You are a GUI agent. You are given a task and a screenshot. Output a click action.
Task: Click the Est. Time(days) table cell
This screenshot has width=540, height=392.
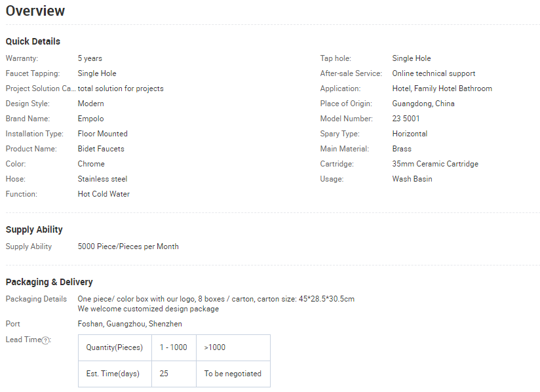pos(113,374)
